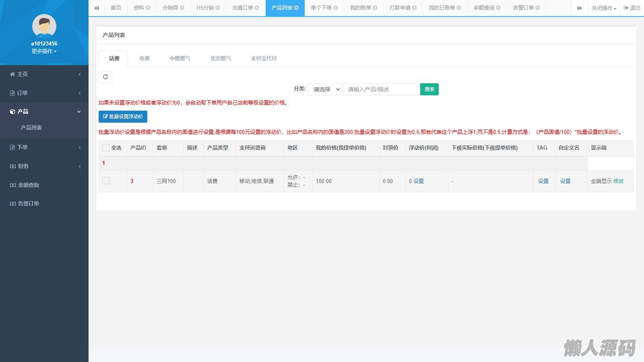Viewport: 644px width, 362px height.
Task: Click the 修改 link in 显示端 column
Action: click(x=618, y=181)
